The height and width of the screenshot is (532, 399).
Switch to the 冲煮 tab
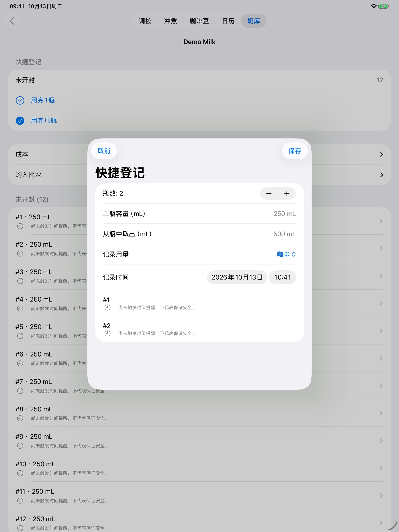tap(170, 21)
